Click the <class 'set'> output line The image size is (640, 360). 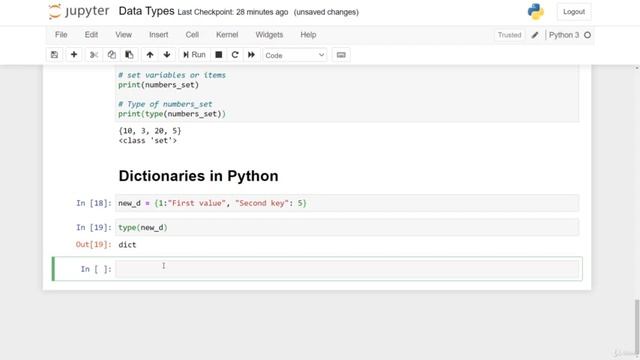(147, 140)
